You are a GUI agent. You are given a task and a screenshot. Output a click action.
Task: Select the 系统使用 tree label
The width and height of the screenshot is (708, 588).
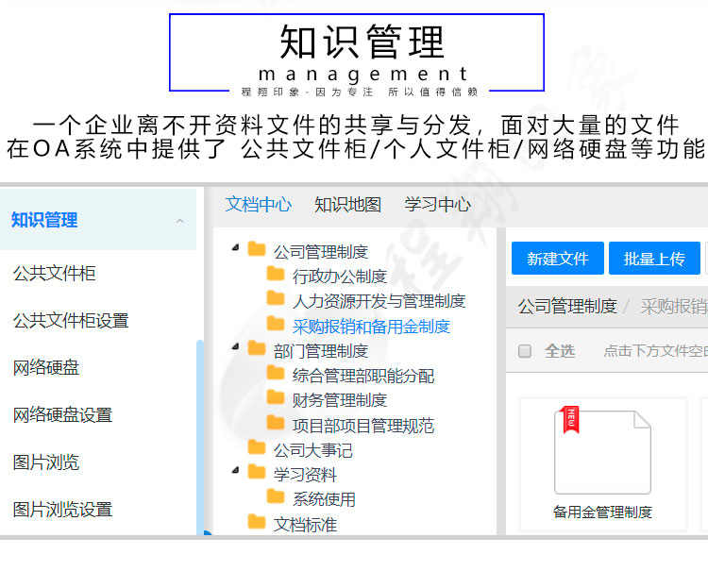pos(324,499)
